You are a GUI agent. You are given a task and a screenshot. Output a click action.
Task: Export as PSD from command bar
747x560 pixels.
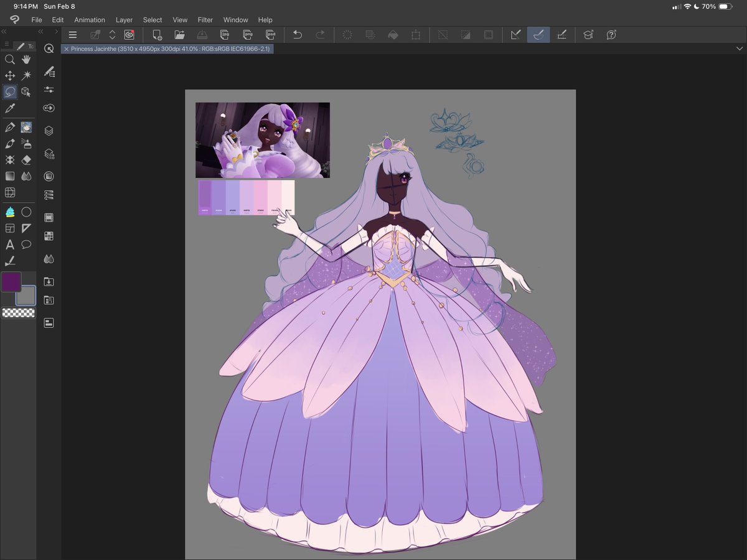click(x=270, y=35)
